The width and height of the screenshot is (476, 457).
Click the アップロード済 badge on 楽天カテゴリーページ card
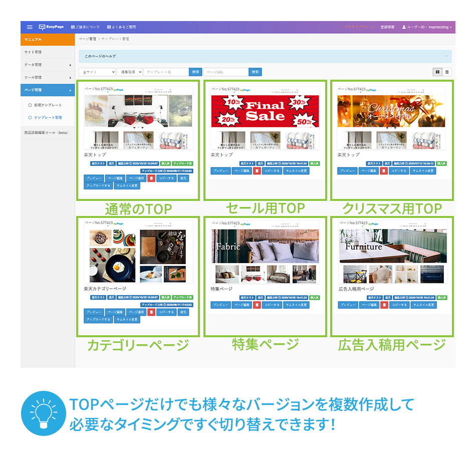[182, 297]
